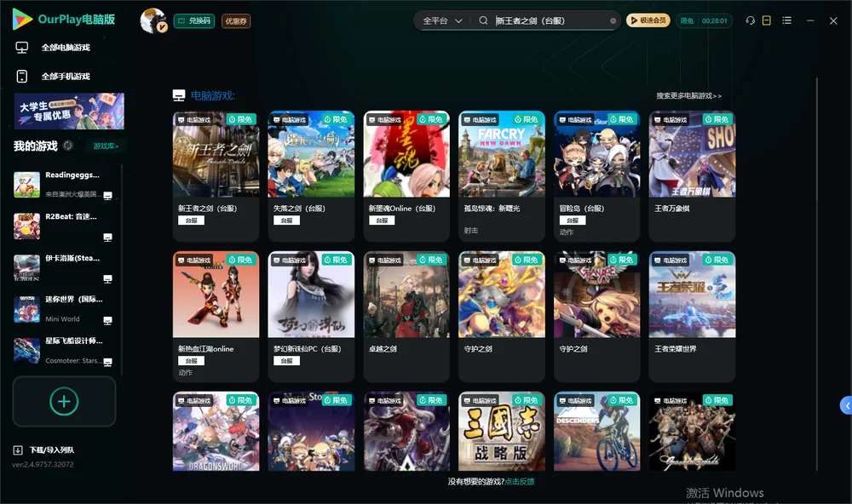This screenshot has width=852, height=504.
Task: Click the 优惠券 coupon button
Action: click(x=236, y=21)
